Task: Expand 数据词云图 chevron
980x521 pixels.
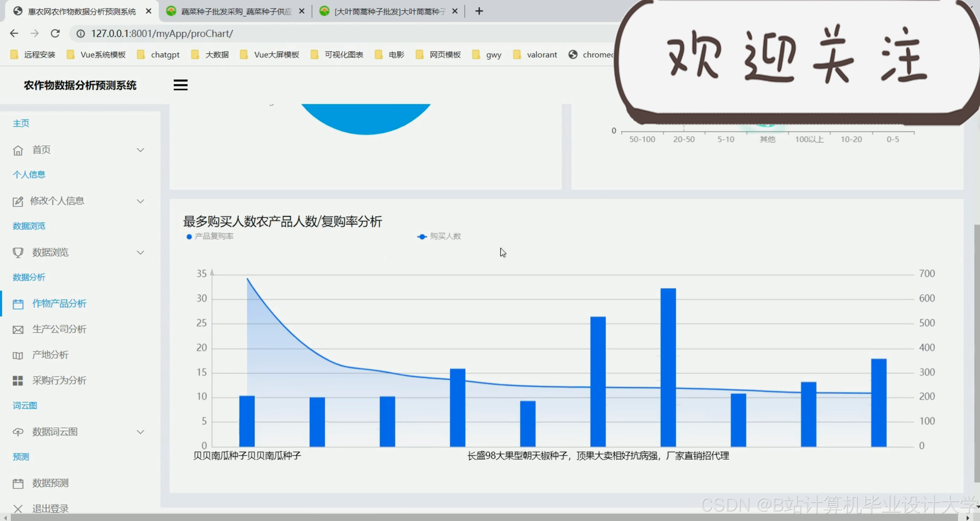Action: pos(140,432)
